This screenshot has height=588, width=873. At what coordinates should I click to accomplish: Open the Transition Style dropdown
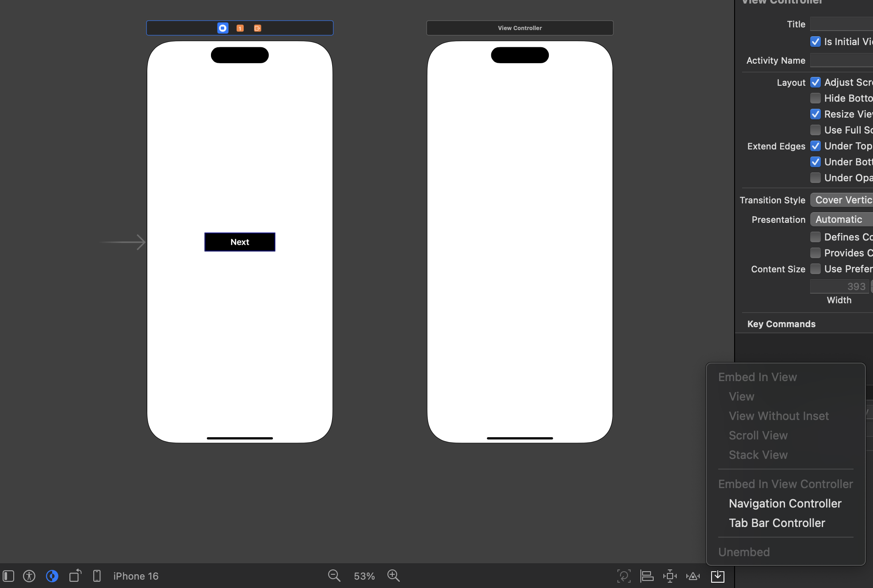coord(842,200)
